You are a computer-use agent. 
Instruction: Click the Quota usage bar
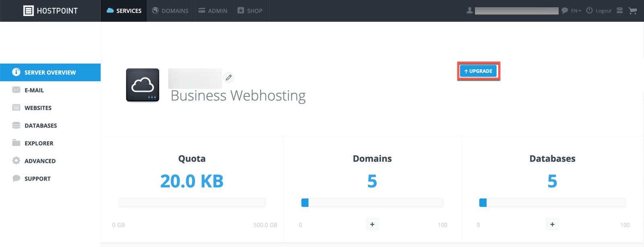(x=192, y=203)
